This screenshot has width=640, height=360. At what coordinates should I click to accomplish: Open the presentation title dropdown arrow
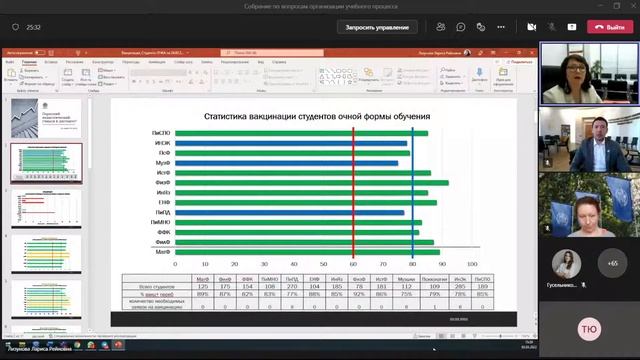tap(188, 53)
